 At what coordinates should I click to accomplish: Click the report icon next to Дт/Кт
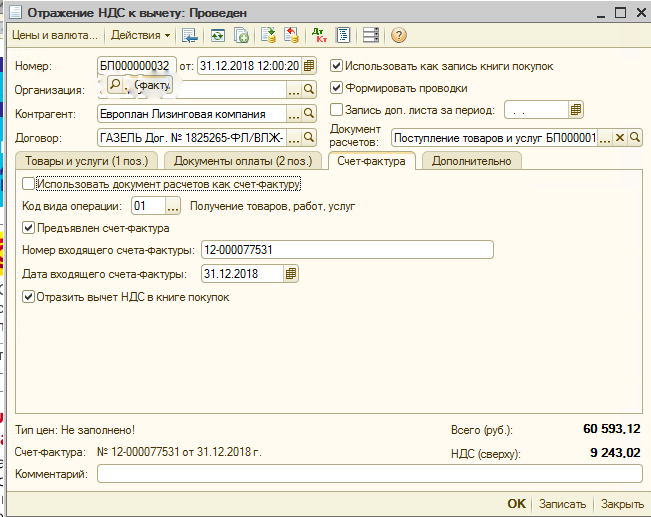click(x=343, y=35)
